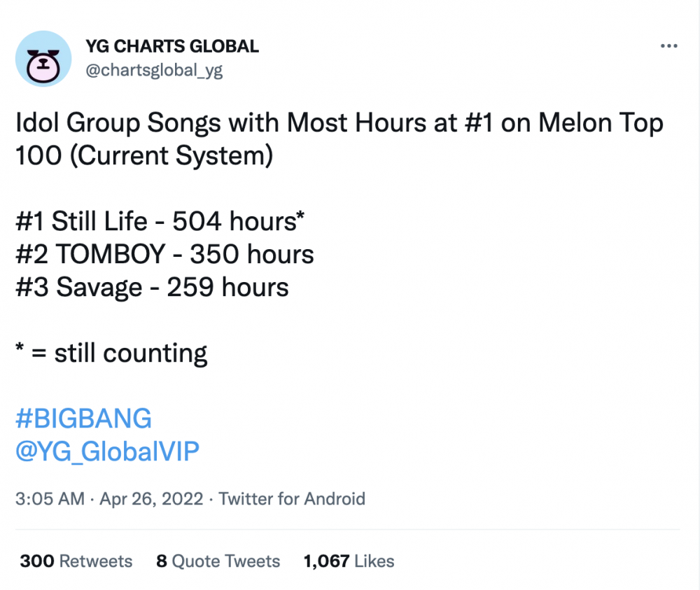Click the 3:05 AM timestamp
700x590 pixels.
coord(50,498)
